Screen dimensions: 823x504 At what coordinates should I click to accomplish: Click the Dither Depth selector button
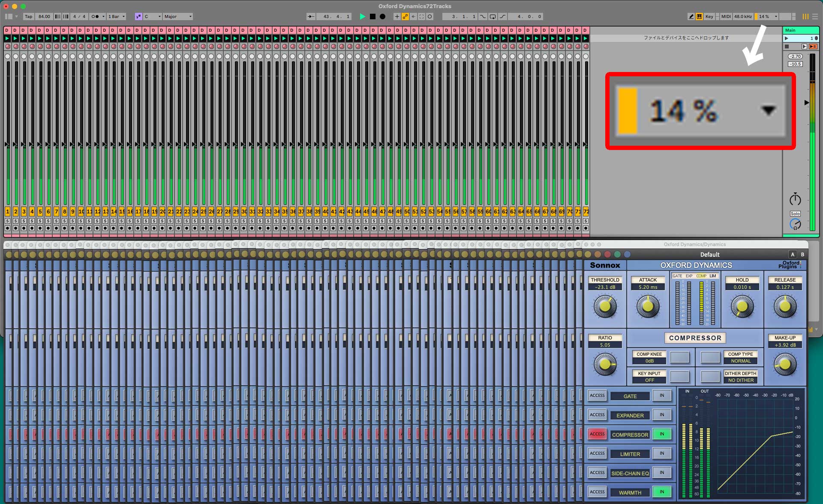[710, 376]
